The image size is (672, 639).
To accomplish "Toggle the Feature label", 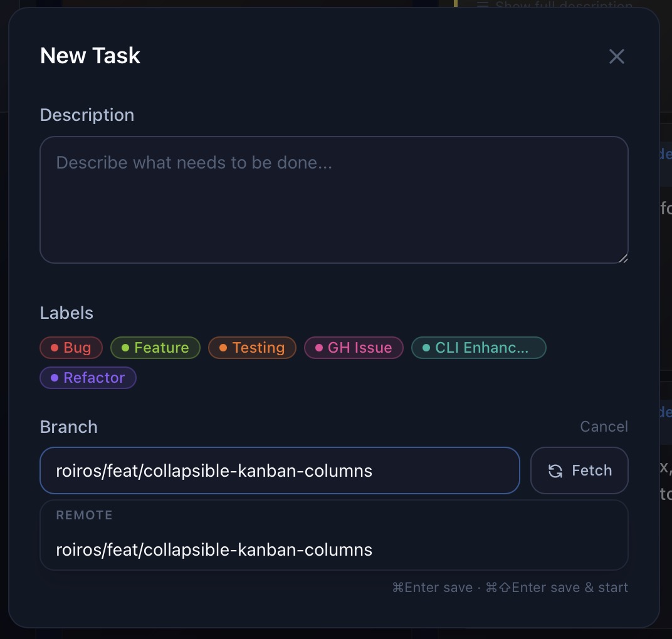I will pos(155,347).
